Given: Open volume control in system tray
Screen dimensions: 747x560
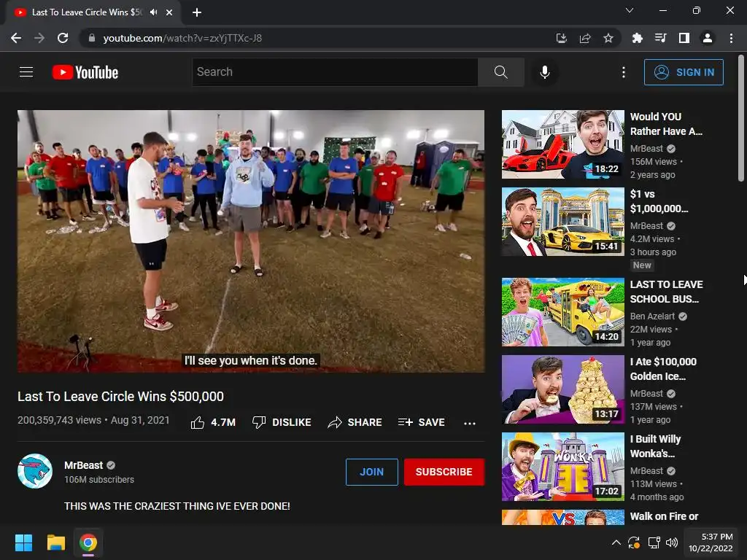Looking at the screenshot, I should [x=672, y=542].
